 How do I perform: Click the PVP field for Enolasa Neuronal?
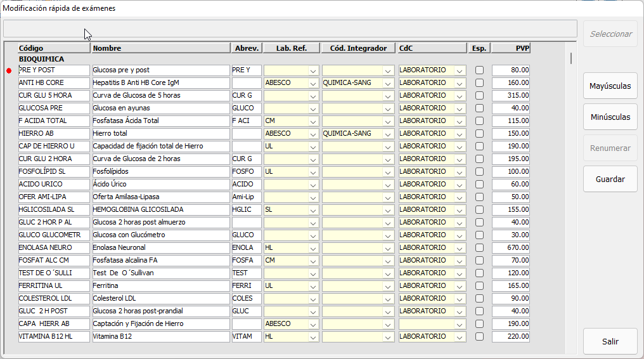tap(511, 248)
